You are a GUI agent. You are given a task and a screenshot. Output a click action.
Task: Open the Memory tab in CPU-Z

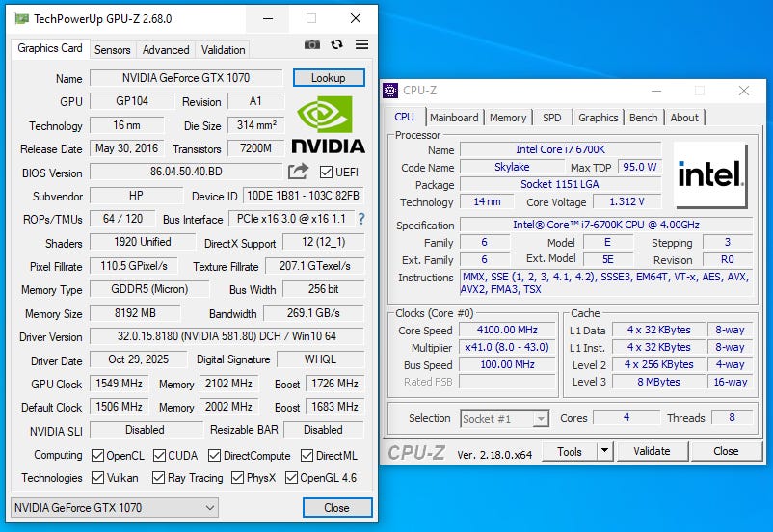(508, 118)
